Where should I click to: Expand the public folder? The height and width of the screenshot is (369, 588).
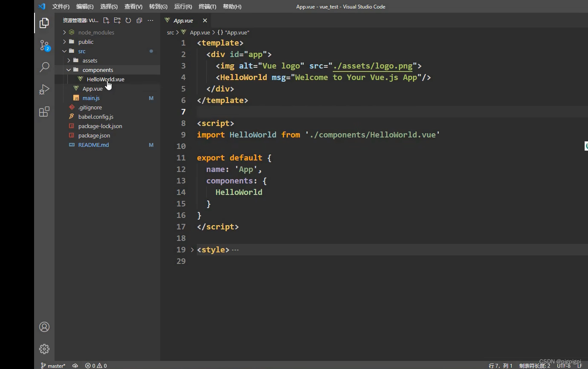tap(65, 42)
